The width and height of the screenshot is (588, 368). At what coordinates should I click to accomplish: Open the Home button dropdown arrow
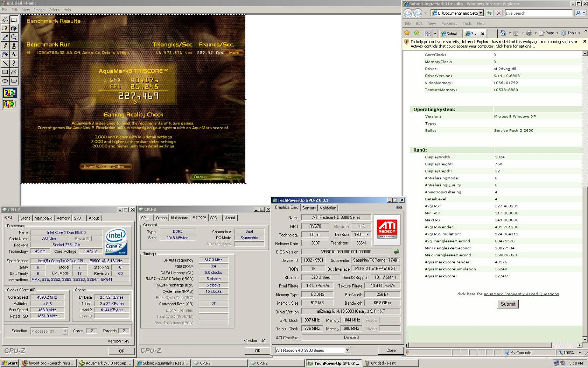(510, 33)
